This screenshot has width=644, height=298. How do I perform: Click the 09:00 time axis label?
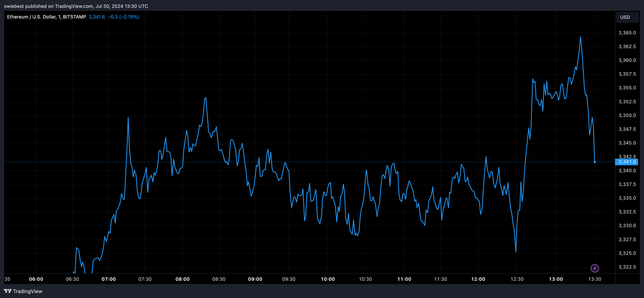pyautogui.click(x=255, y=279)
